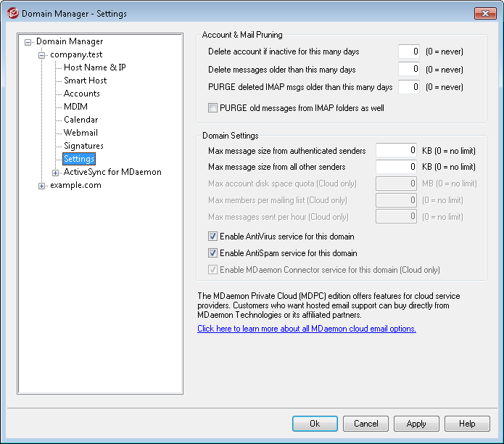Toggle PURGE old messages from IMAP folders
Viewport: 504px width, 444px height.
[212, 107]
